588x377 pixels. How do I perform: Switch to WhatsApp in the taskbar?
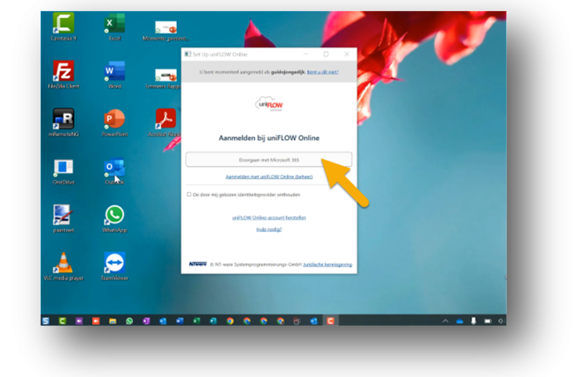click(x=129, y=321)
